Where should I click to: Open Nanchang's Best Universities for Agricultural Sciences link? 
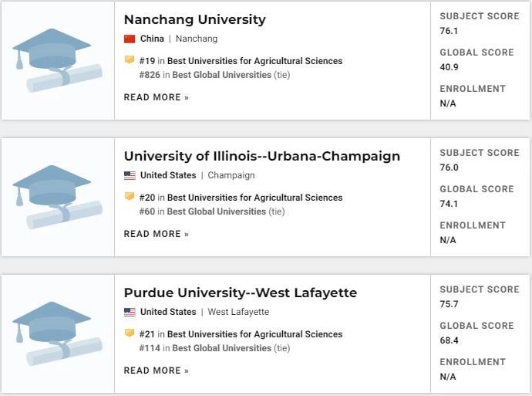click(254, 61)
